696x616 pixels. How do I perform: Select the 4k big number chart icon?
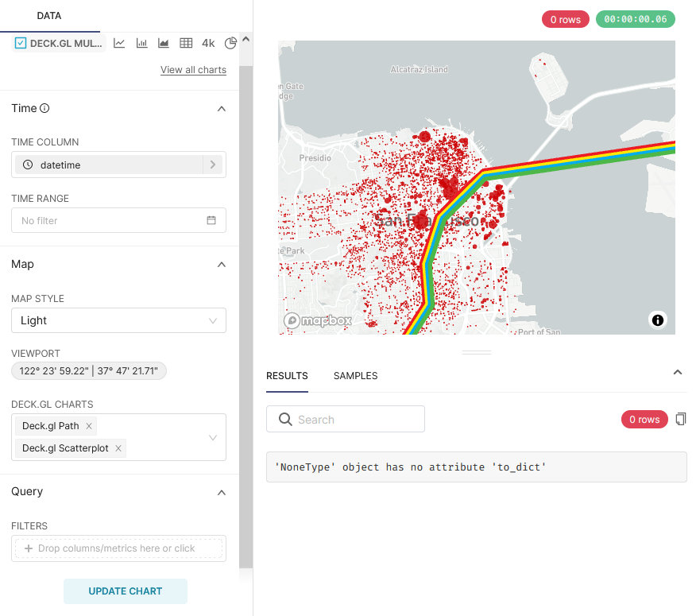coord(208,43)
